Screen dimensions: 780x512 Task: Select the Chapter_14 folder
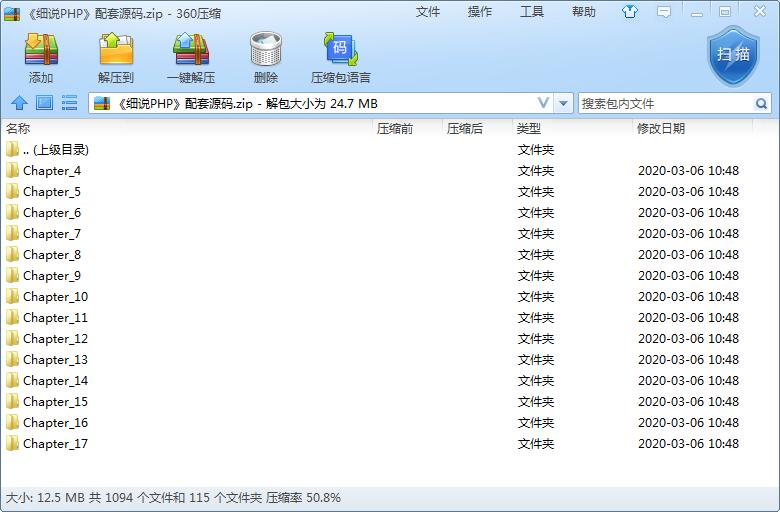pyautogui.click(x=378, y=381)
